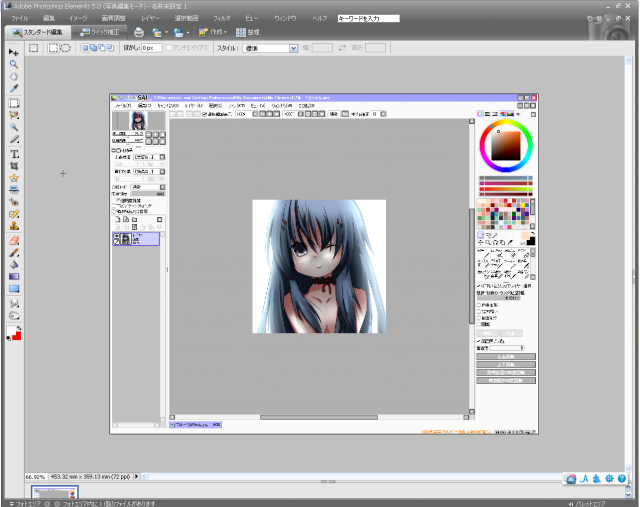Set selection mode to Add to Selection
640x507 pixels.
[93, 48]
